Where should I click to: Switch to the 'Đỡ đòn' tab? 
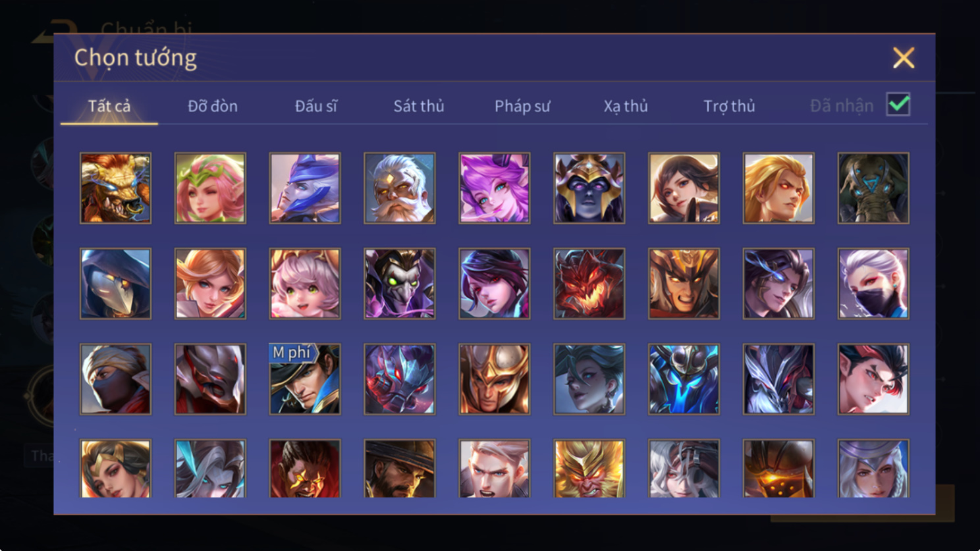pos(213,106)
